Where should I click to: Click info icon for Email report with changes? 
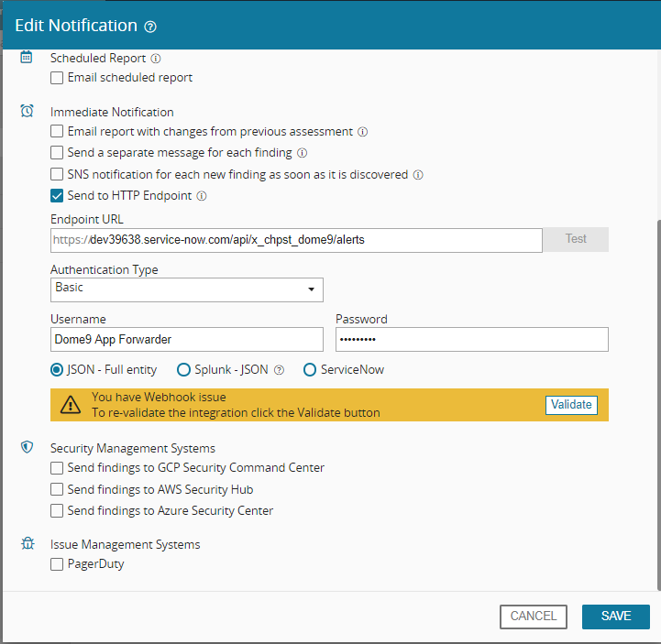click(362, 132)
